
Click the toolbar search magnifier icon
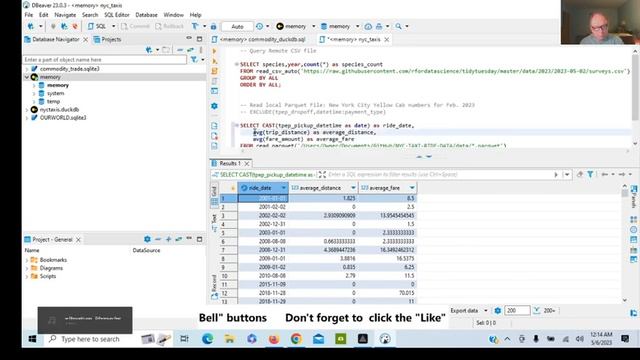click(398, 26)
